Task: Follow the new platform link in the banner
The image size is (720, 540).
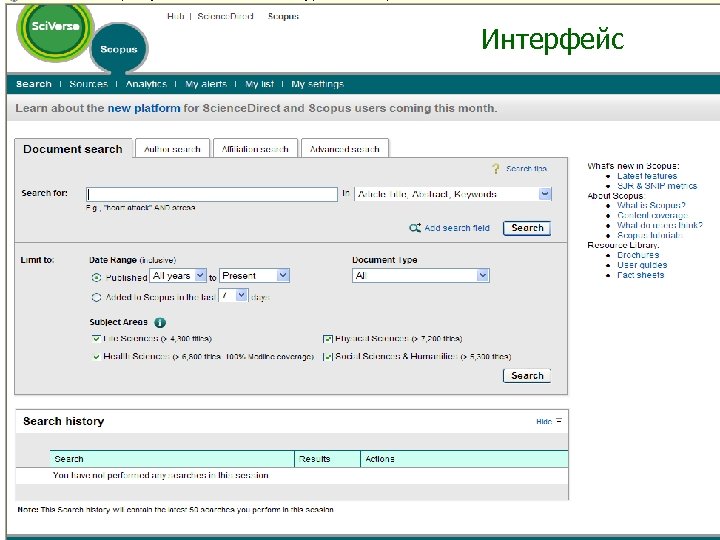Action: click(x=144, y=108)
